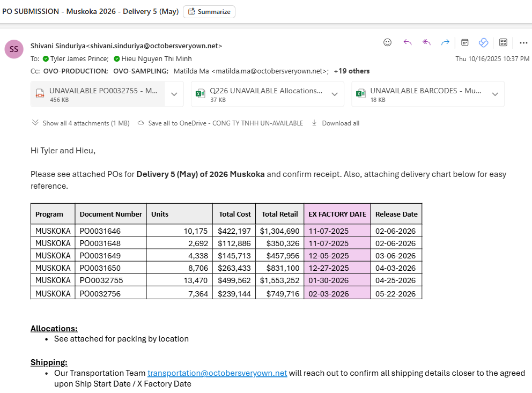Expand Show all 4 attachments
The height and width of the screenshot is (393, 532).
coord(81,123)
